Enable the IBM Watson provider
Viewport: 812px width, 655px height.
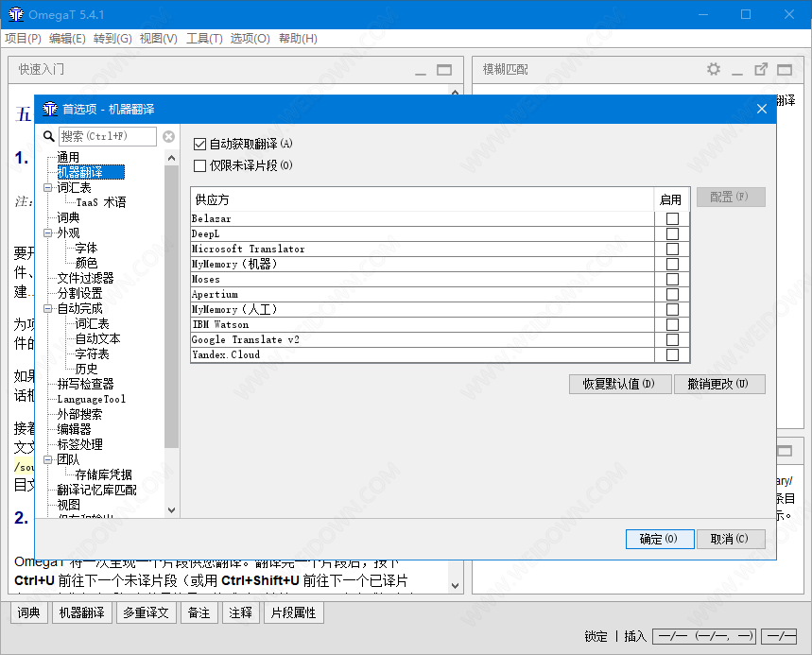point(672,324)
